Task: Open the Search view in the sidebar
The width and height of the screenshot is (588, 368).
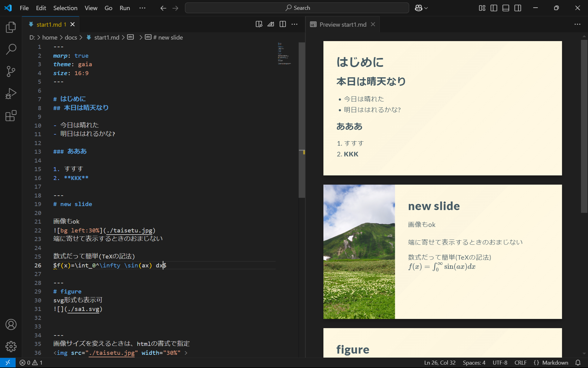Action: pos(11,49)
